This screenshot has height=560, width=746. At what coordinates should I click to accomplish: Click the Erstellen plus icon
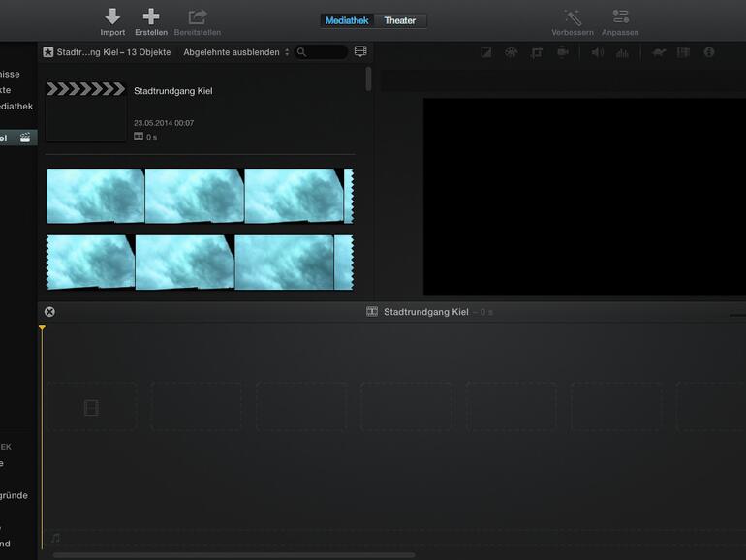coord(151,16)
